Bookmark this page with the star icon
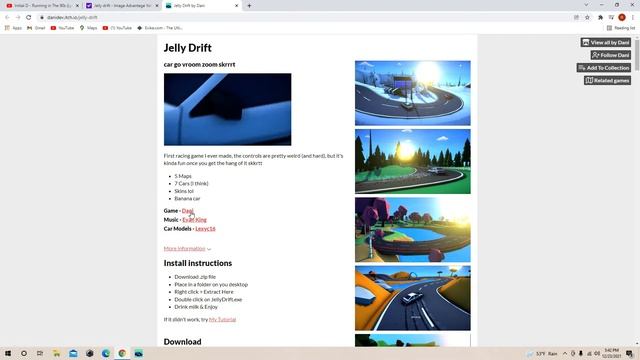Image resolution: width=640 pixels, height=360 pixels. tap(587, 18)
